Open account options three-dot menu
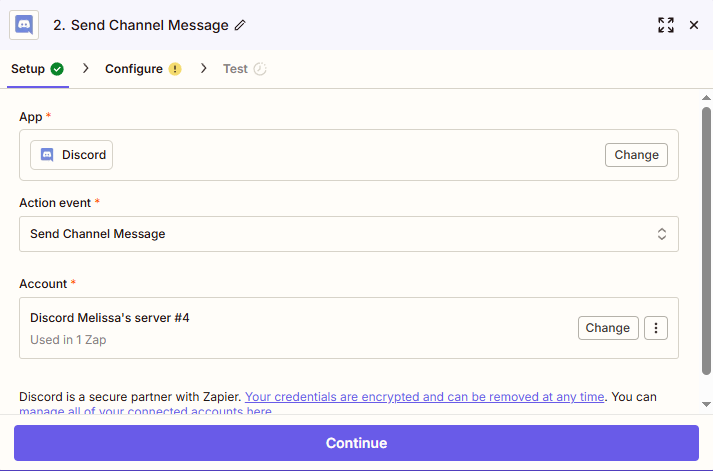This screenshot has height=471, width=713. [x=656, y=328]
